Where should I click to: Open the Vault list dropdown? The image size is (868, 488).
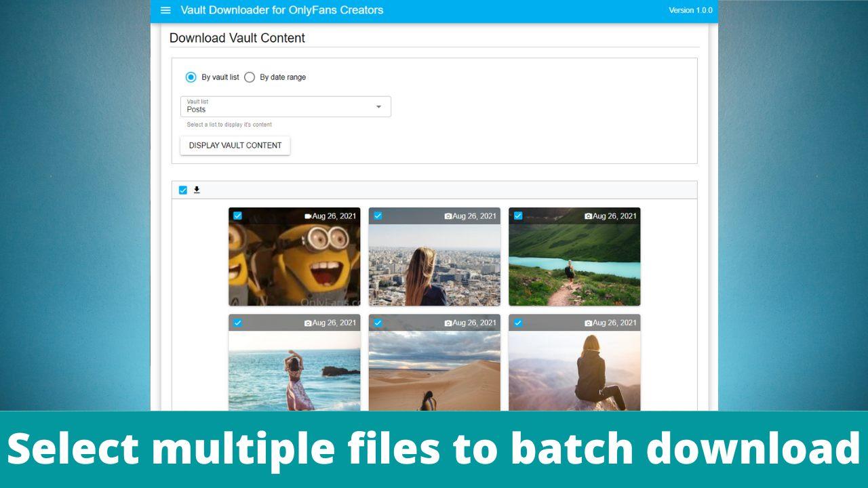(x=285, y=106)
